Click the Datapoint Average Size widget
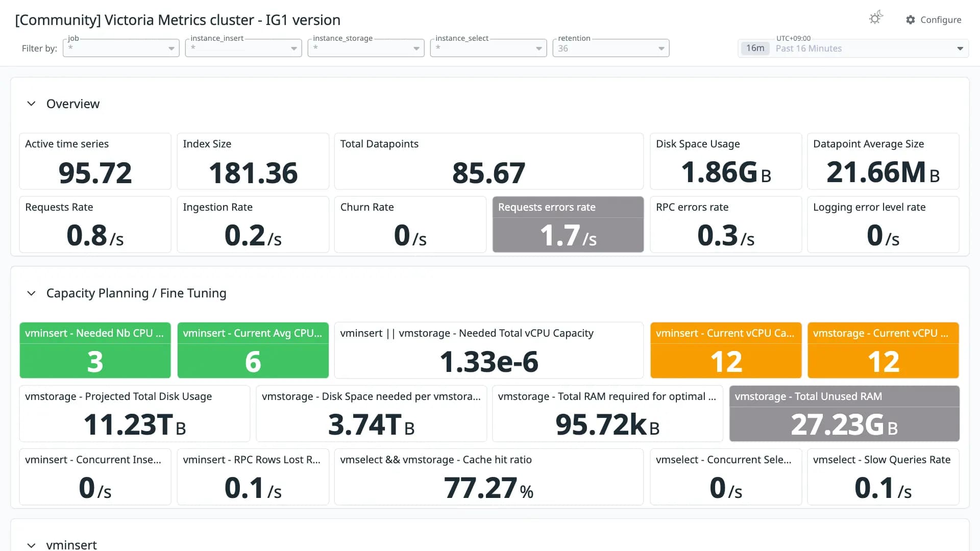 coord(883,161)
